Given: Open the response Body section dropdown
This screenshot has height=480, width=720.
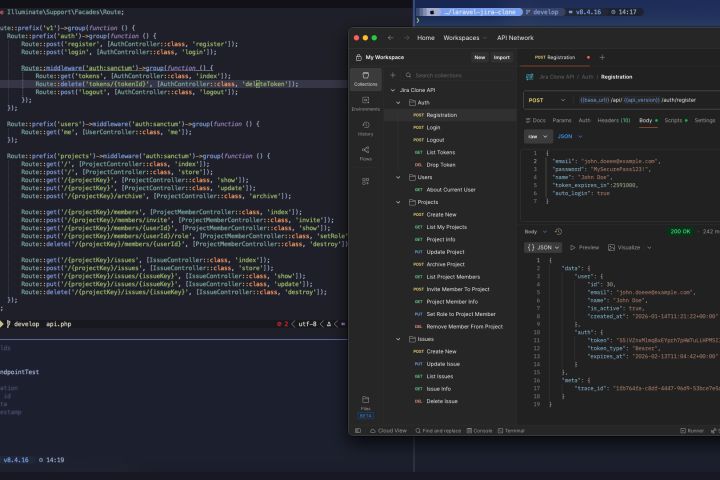Looking at the screenshot, I should (536, 232).
